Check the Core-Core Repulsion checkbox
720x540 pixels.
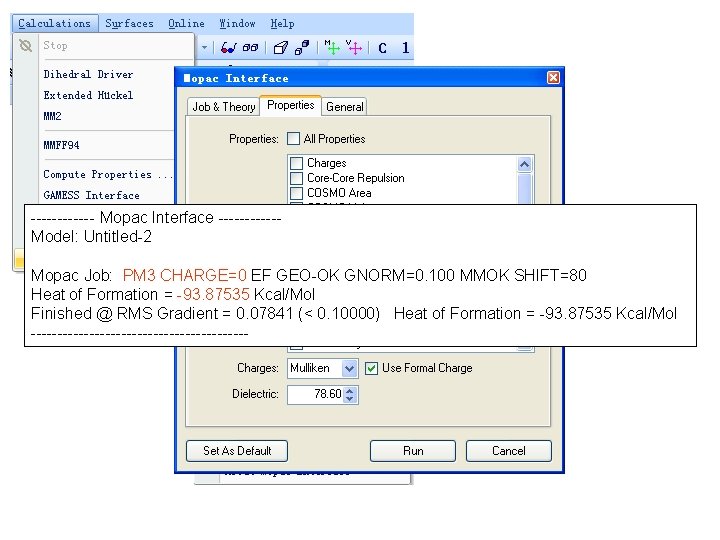(297, 178)
